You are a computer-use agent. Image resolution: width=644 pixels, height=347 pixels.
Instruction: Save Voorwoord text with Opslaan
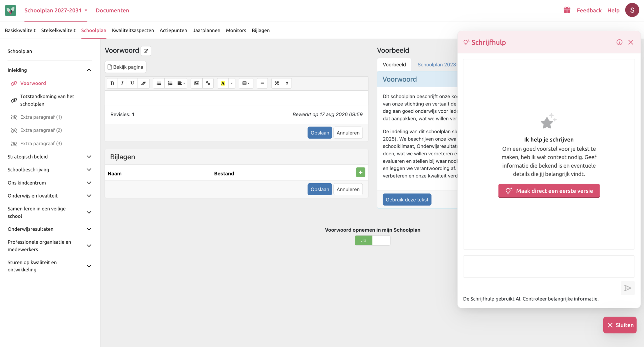[319, 133]
